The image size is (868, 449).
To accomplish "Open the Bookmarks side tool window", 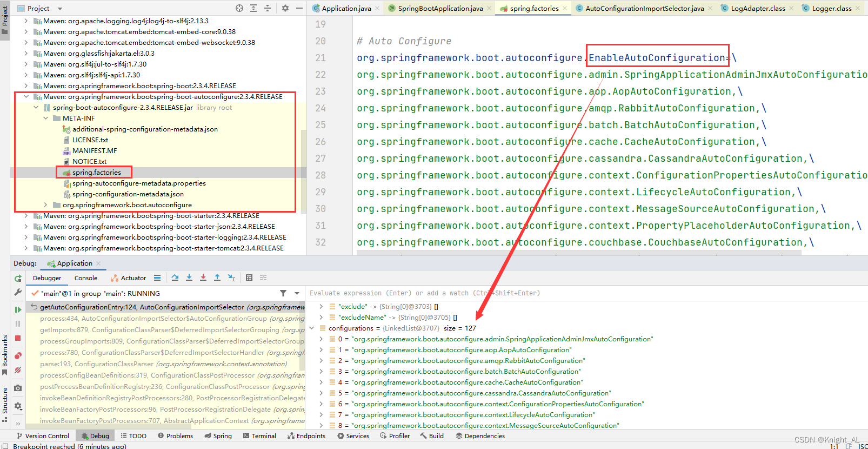I will tap(5, 355).
